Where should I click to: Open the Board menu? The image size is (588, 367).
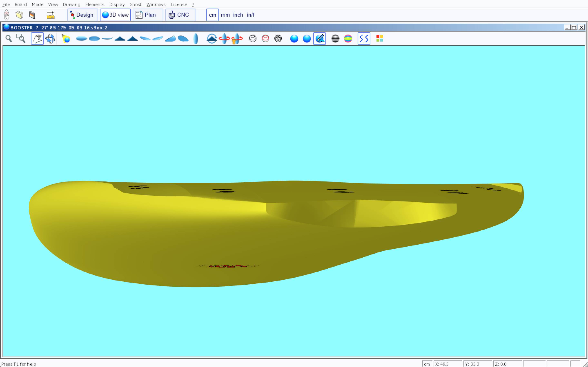pos(21,4)
